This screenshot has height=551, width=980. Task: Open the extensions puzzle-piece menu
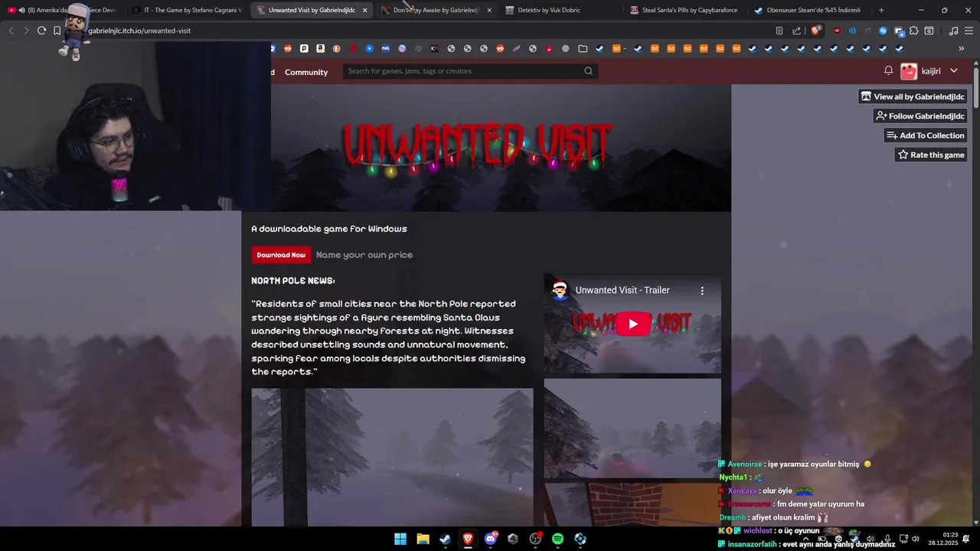(913, 31)
